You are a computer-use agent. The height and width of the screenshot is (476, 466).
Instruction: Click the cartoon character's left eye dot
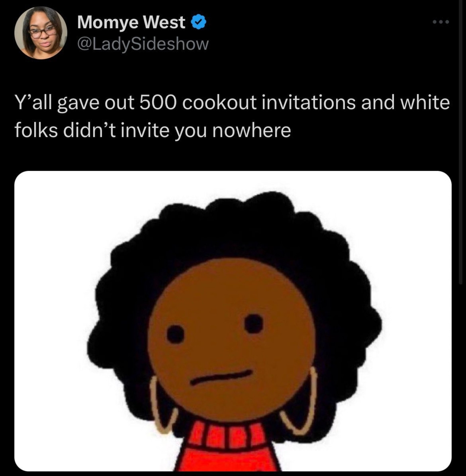tap(175, 334)
